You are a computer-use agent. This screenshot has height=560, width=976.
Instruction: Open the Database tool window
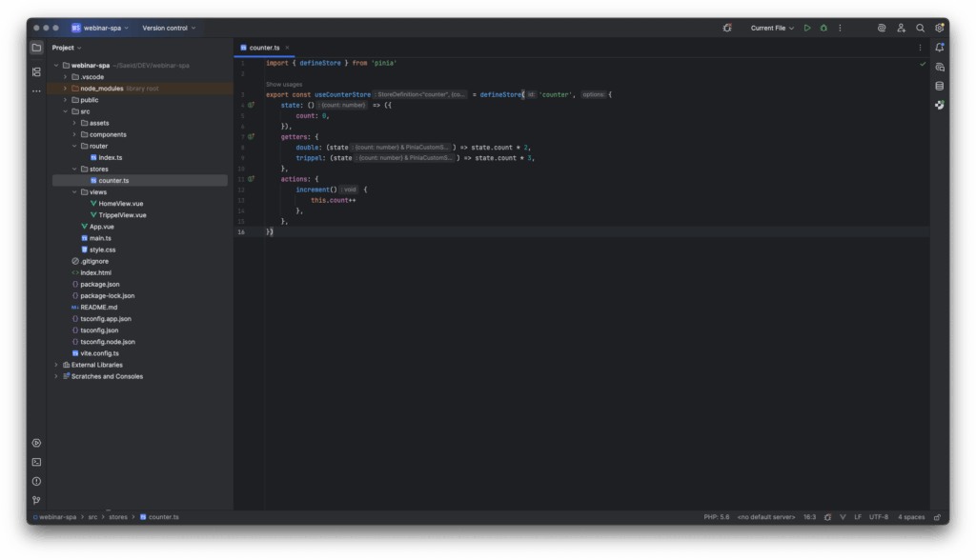[x=940, y=86]
